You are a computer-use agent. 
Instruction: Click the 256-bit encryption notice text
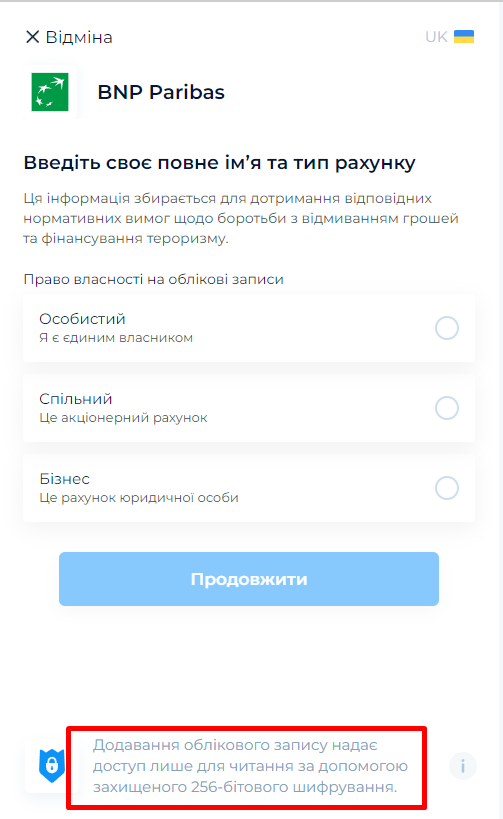pyautogui.click(x=250, y=766)
